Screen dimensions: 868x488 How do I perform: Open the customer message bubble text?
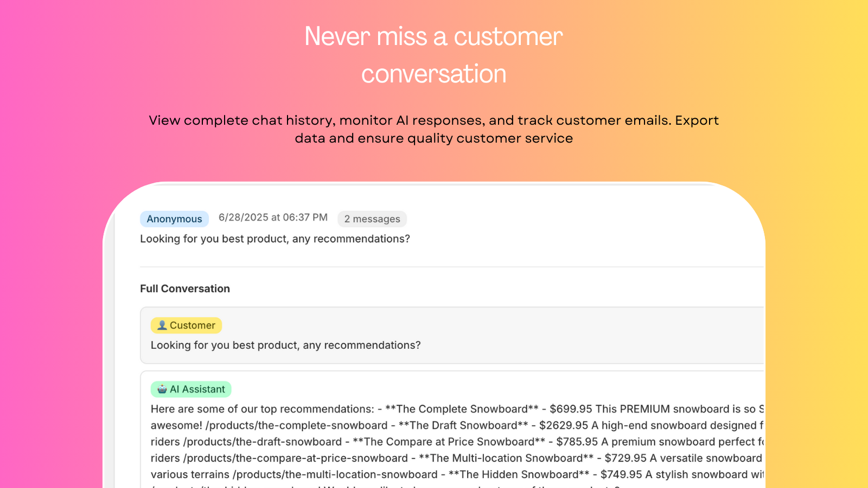[286, 345]
